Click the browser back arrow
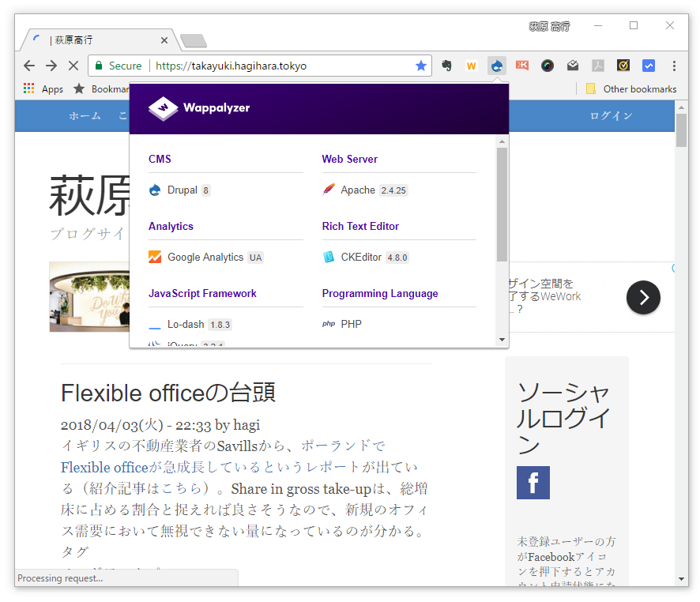 click(x=29, y=66)
